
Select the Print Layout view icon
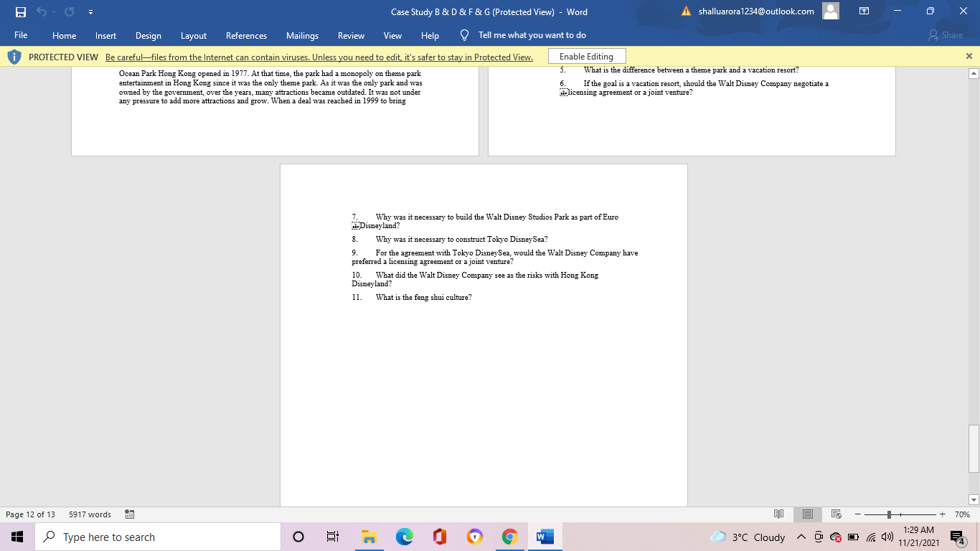[807, 514]
